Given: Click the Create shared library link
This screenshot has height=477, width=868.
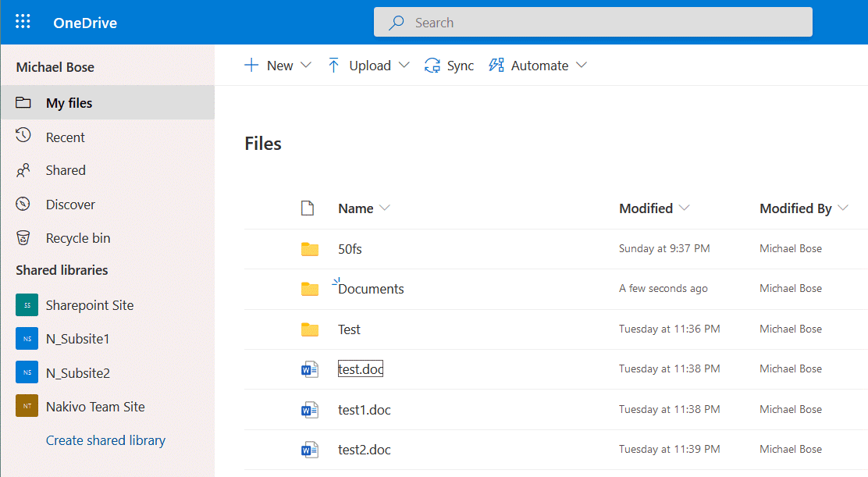Looking at the screenshot, I should 105,440.
